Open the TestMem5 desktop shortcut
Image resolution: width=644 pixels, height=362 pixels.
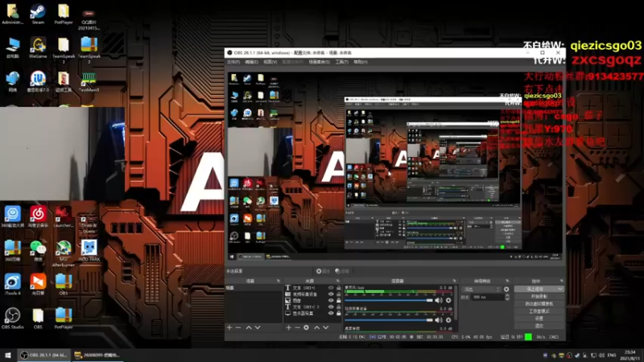click(89, 82)
